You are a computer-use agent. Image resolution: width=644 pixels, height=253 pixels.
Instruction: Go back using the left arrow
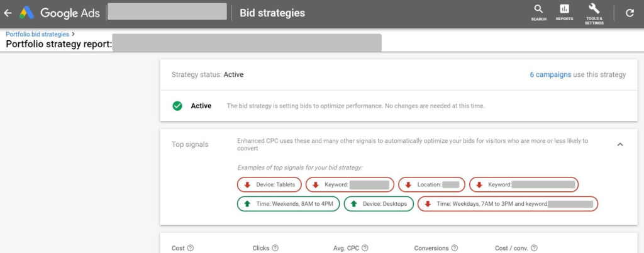point(8,13)
